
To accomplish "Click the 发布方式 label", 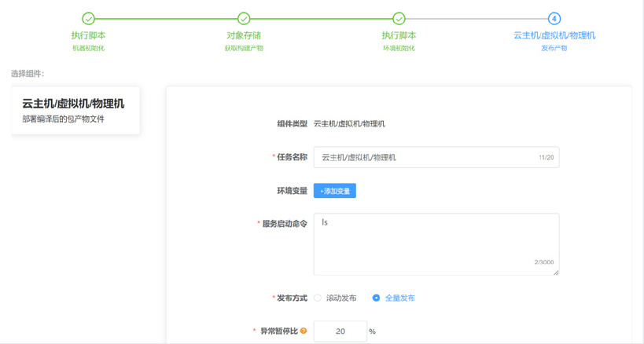I will coord(292,298).
